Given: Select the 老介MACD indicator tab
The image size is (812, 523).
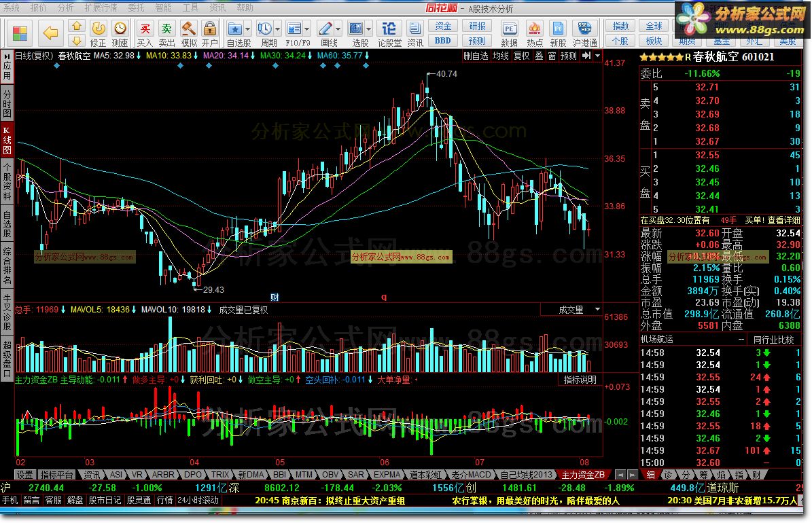Looking at the screenshot, I should (x=470, y=474).
